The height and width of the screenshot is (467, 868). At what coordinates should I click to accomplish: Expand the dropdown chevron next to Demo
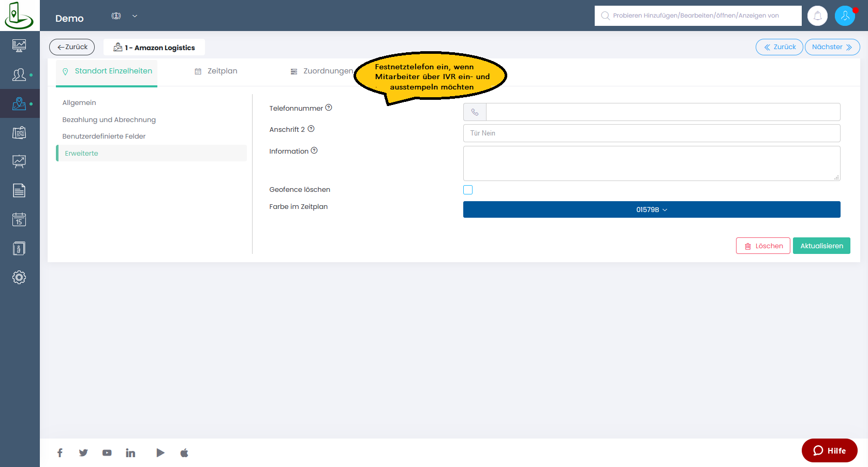click(x=135, y=16)
